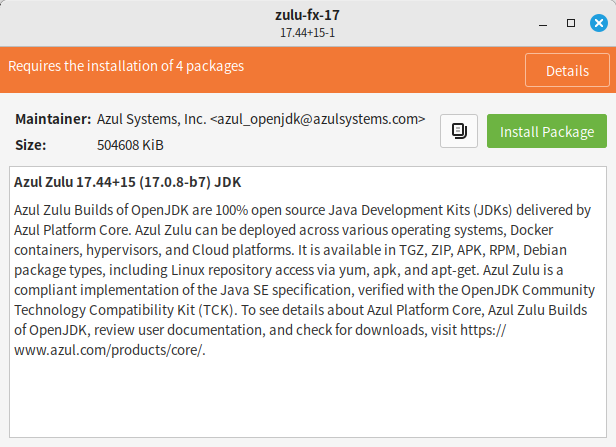Click the Size label
Viewport: 616px width, 447px height.
31,145
